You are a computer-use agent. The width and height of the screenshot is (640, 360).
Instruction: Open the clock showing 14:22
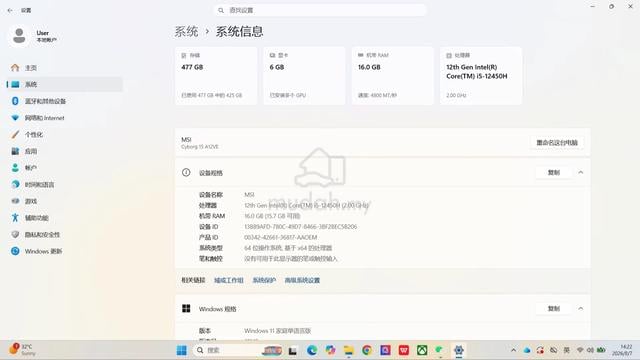click(623, 350)
